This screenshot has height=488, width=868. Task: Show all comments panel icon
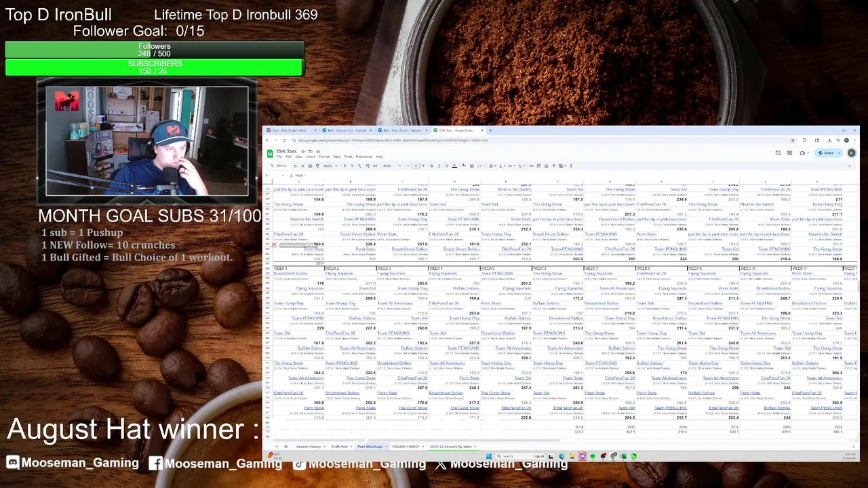click(789, 153)
